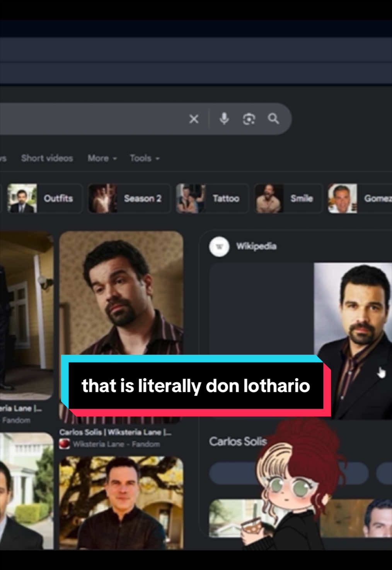Filter results by the Tattoo chip
392x570 pixels.
pos(212,199)
